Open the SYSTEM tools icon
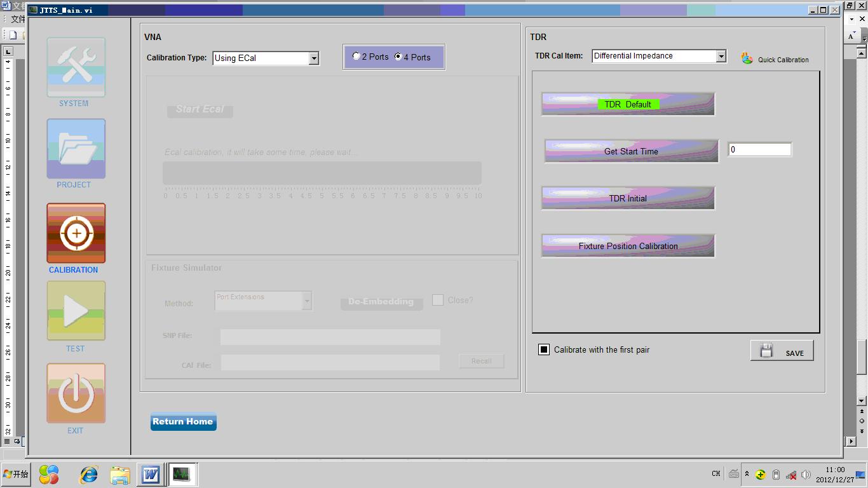Image resolution: width=868 pixels, height=488 pixels. coord(76,67)
